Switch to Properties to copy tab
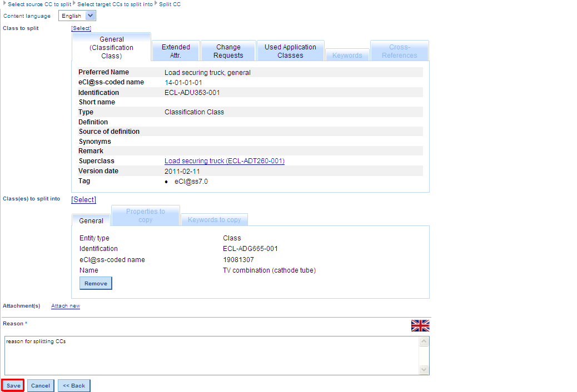This screenshot has width=577, height=392. coord(145,215)
